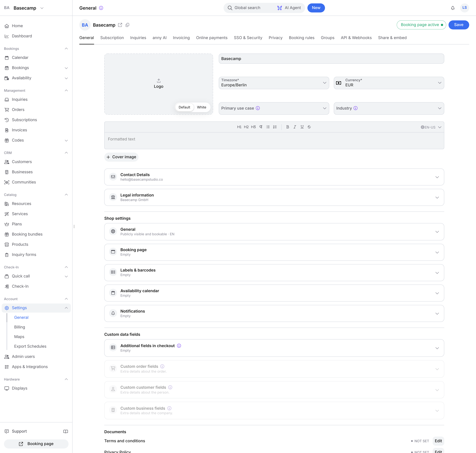
Task: Open Timezone dropdown
Action: [x=274, y=83]
